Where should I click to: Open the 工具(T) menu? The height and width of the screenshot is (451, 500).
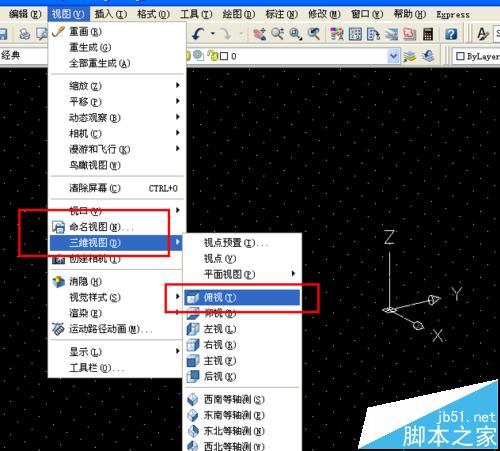point(196,14)
